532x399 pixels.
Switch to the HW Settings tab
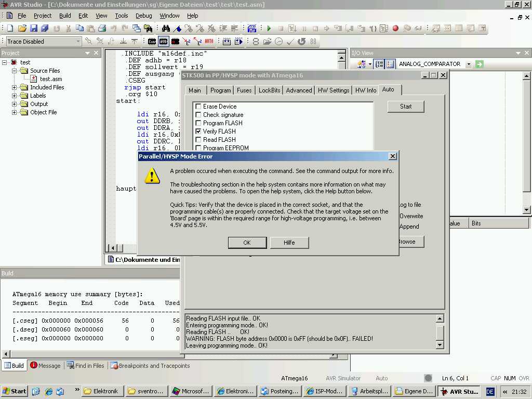coord(334,90)
